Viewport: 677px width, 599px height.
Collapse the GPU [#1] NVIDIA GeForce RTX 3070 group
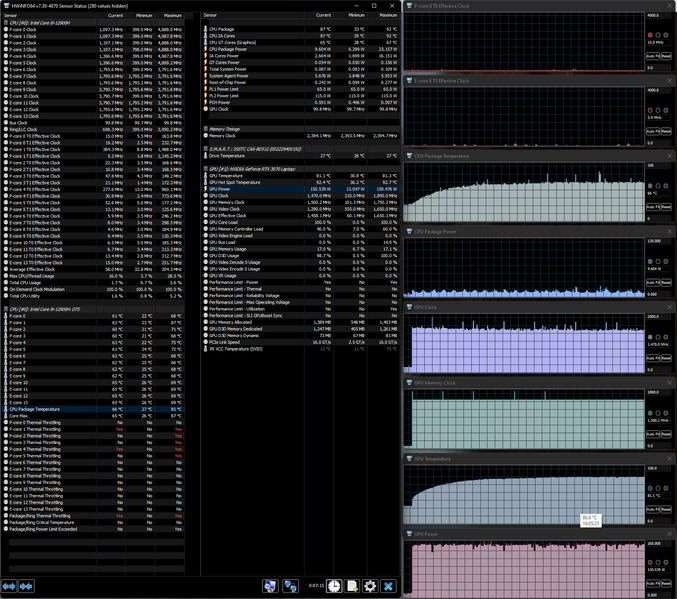206,169
